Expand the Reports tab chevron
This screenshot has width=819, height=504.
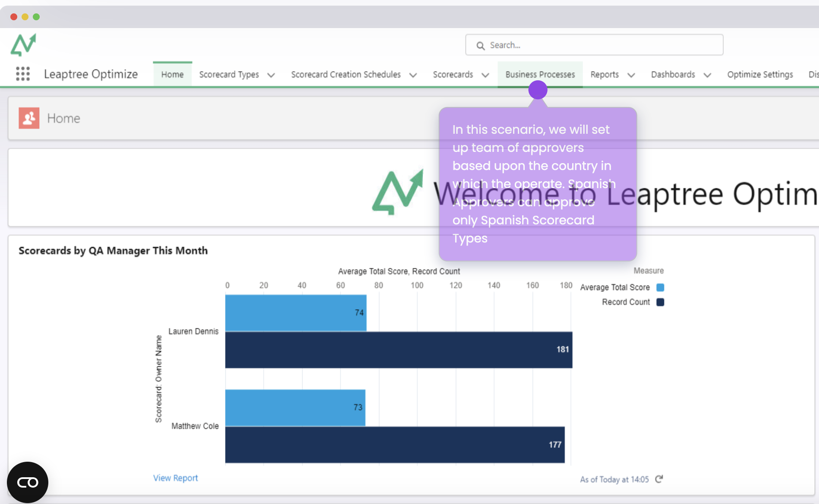(x=631, y=75)
